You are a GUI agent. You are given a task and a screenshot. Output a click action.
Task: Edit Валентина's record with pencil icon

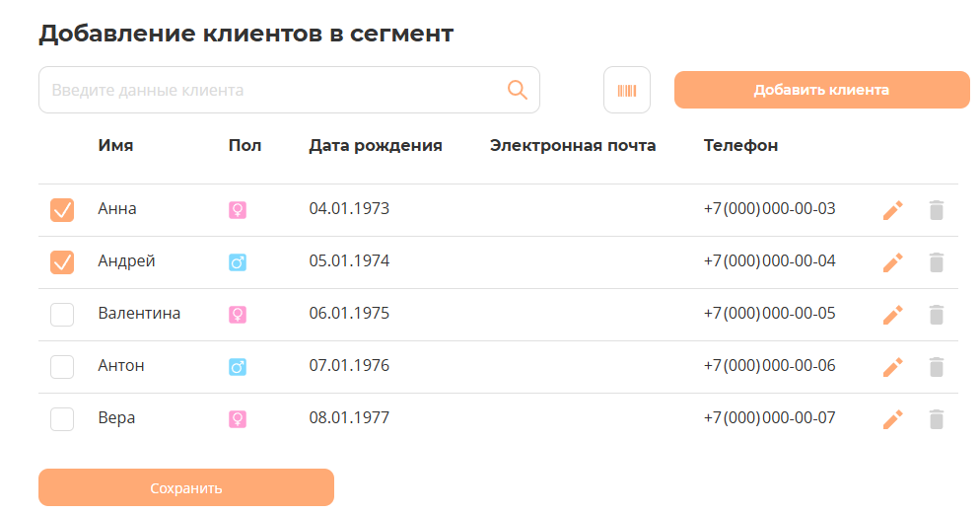tap(892, 315)
